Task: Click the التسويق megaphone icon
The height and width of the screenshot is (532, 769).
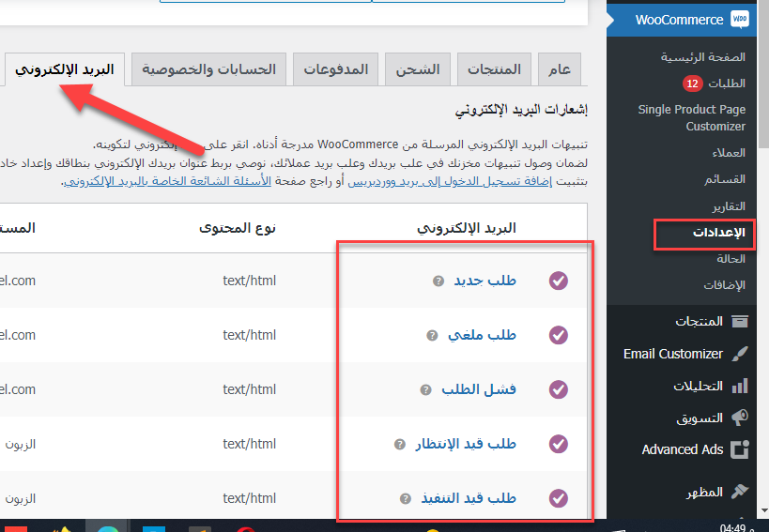Action: (740, 418)
